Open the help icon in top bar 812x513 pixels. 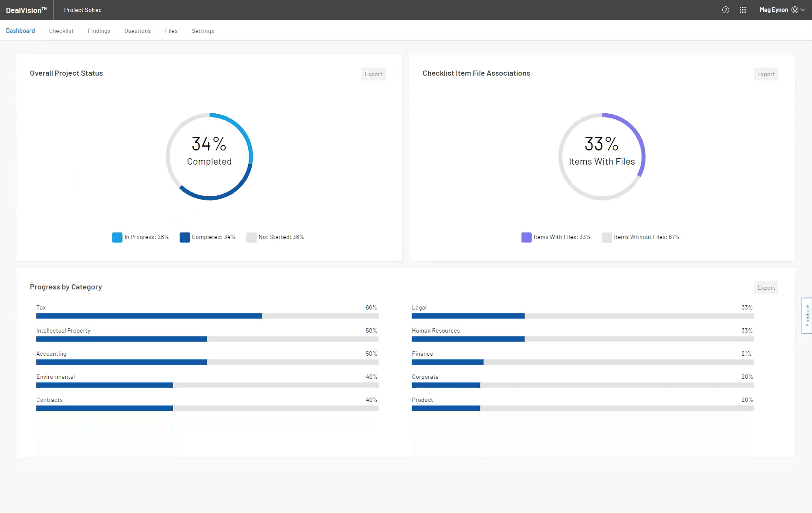pos(726,10)
